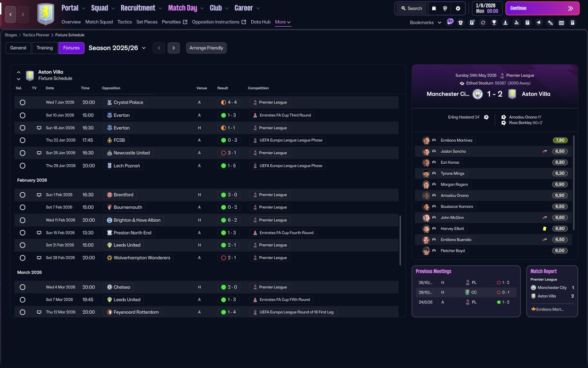Click the star search icon in bookmarks bar
This screenshot has height=368, width=588.
550,23
